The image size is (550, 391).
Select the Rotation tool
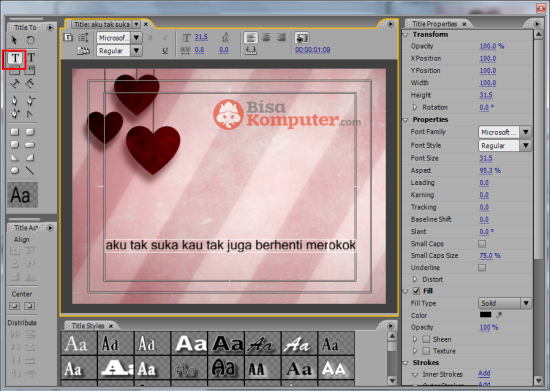[31, 40]
